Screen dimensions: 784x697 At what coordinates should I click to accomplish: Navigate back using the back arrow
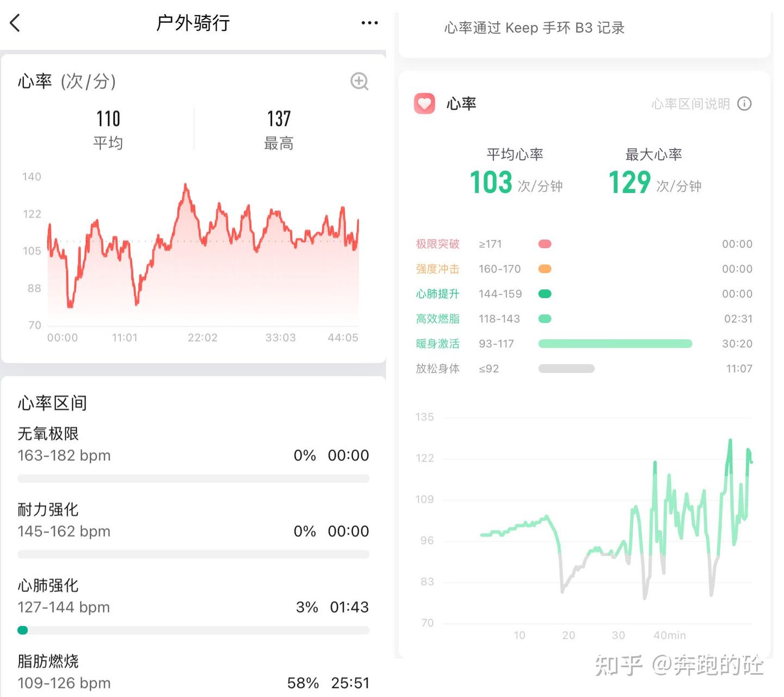(15, 22)
